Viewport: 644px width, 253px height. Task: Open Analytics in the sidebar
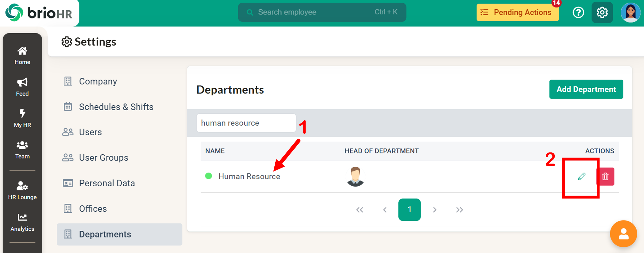click(x=22, y=222)
